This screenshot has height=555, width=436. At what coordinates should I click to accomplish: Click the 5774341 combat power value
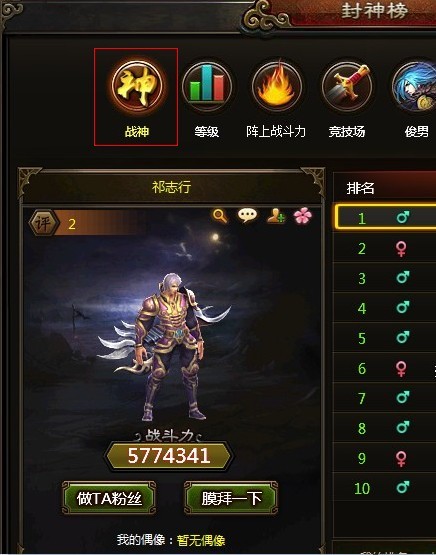(x=169, y=456)
